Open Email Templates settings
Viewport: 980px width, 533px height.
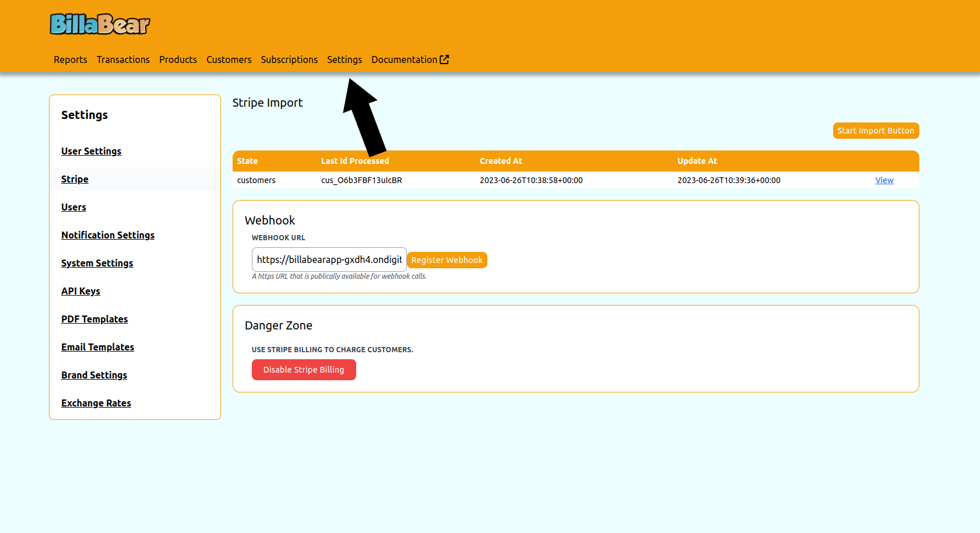point(98,347)
